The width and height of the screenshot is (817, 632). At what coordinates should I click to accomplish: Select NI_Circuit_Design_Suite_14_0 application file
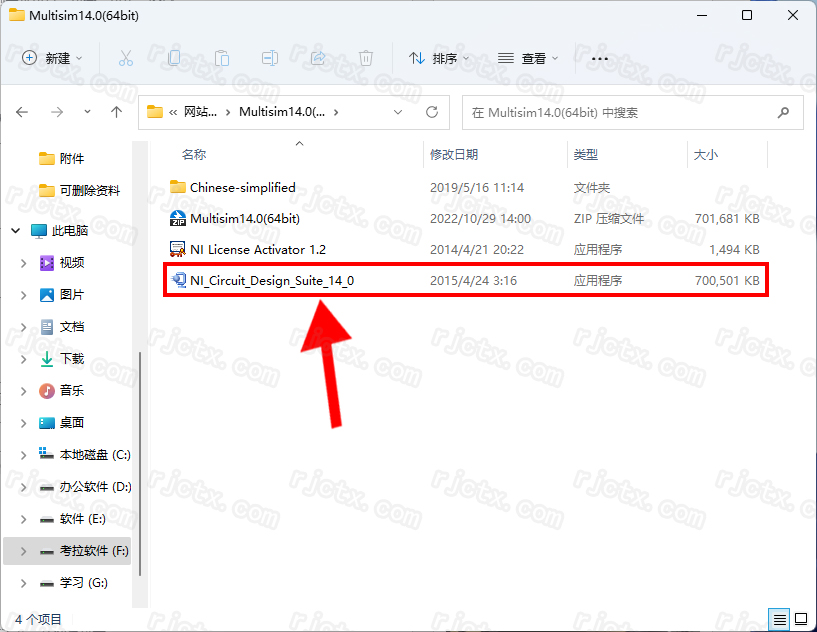(x=271, y=281)
